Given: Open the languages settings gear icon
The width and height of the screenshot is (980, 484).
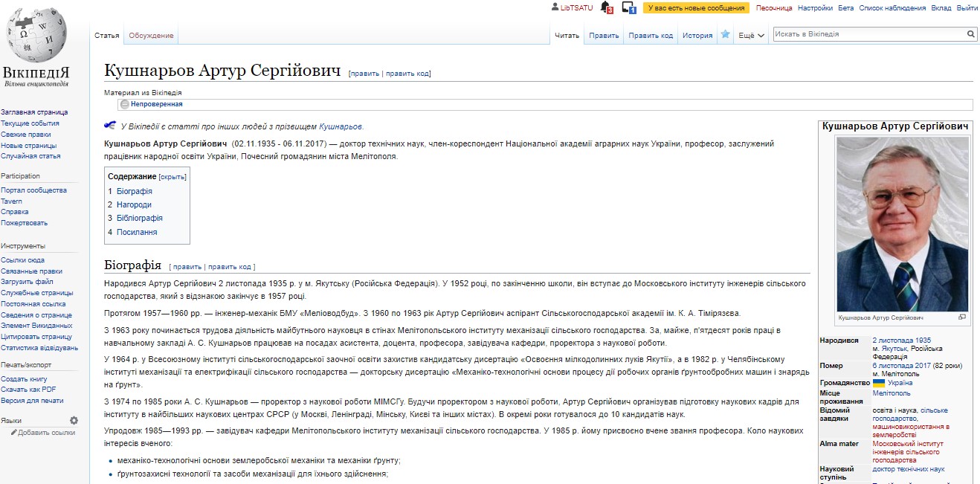Looking at the screenshot, I should point(74,421).
